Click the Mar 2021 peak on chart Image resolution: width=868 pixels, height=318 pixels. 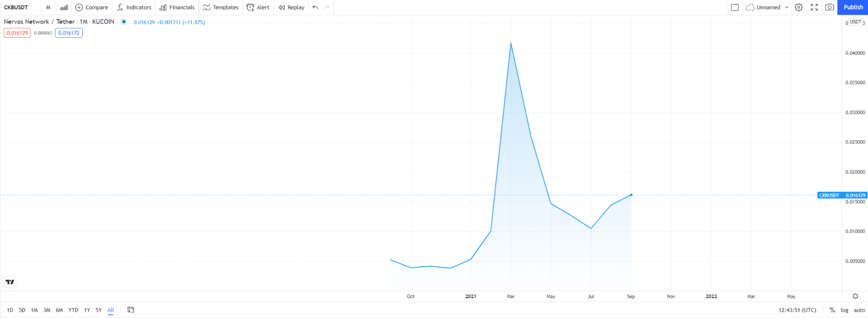click(x=511, y=43)
